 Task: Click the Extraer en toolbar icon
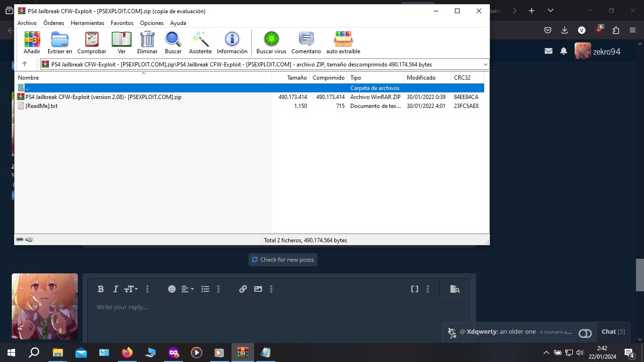point(60,43)
